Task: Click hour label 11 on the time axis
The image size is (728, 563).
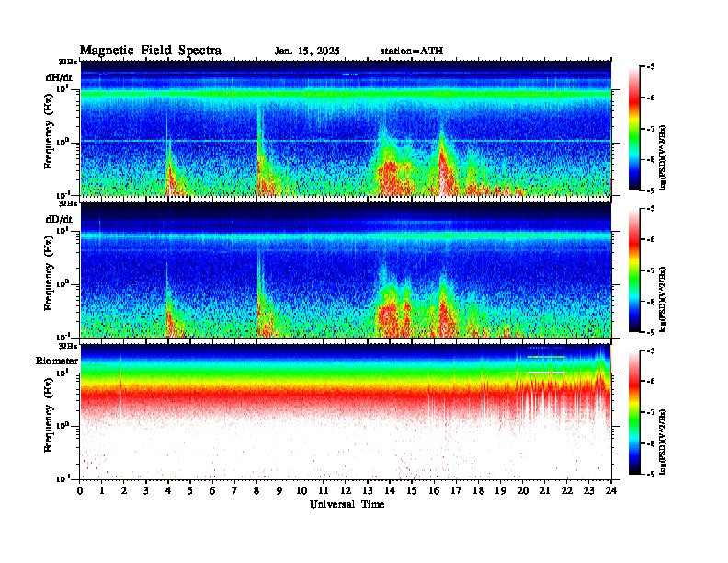Action: point(324,490)
